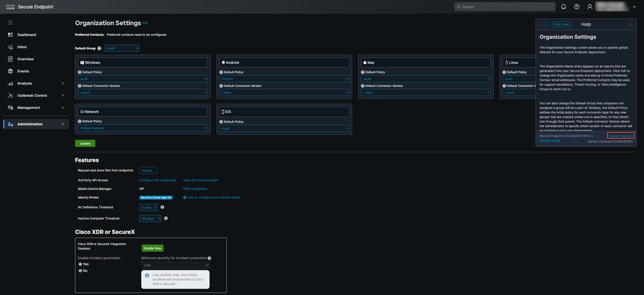Image resolution: width=644 pixels, height=295 pixels.
Task: Open Mac Default Policy dropdown
Action: 425,79
